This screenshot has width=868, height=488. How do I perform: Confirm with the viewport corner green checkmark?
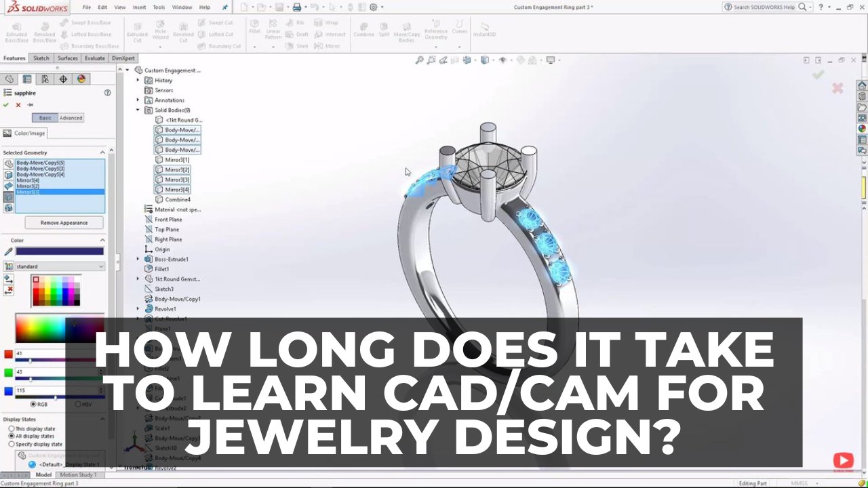tap(818, 75)
